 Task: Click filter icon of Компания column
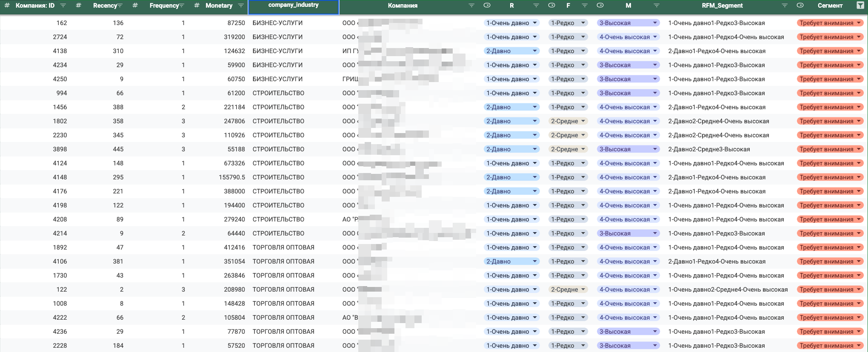(x=471, y=6)
